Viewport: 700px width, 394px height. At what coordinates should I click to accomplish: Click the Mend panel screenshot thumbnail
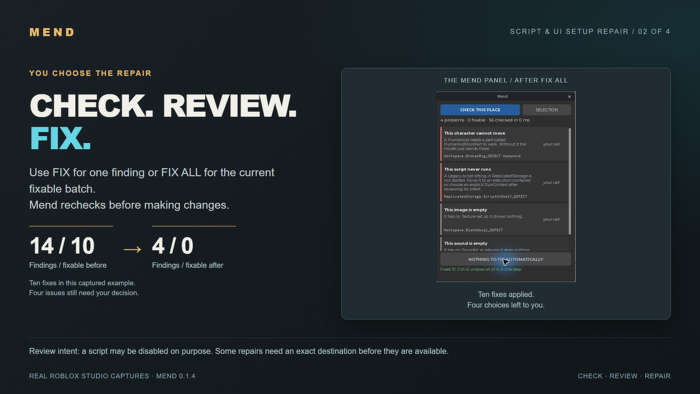coord(505,187)
